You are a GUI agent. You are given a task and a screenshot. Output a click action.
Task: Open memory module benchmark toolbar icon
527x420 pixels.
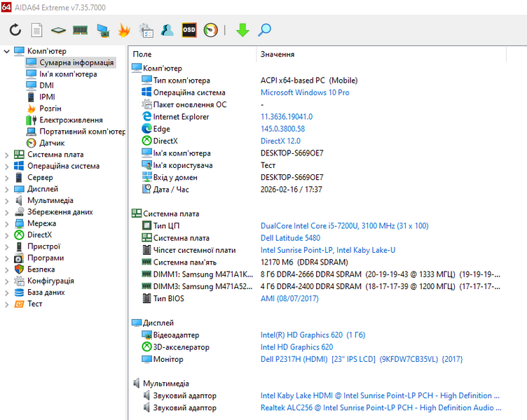pos(80,30)
